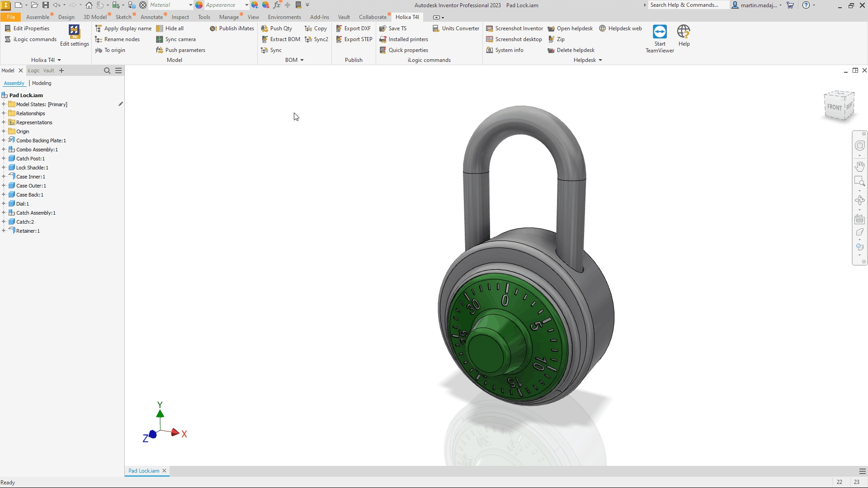Screen dimensions: 868x488
Task: Click Screenshot Inventor icon
Action: (489, 28)
